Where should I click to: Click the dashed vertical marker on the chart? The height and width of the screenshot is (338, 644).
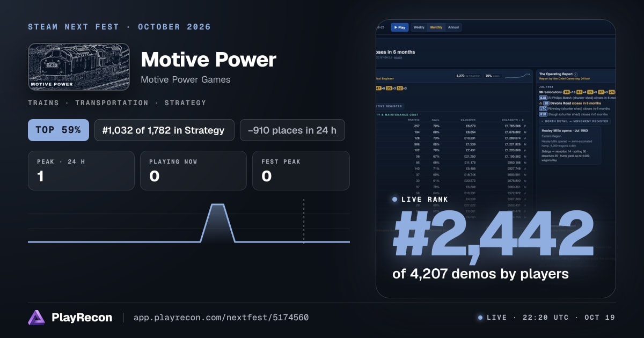[x=304, y=221]
